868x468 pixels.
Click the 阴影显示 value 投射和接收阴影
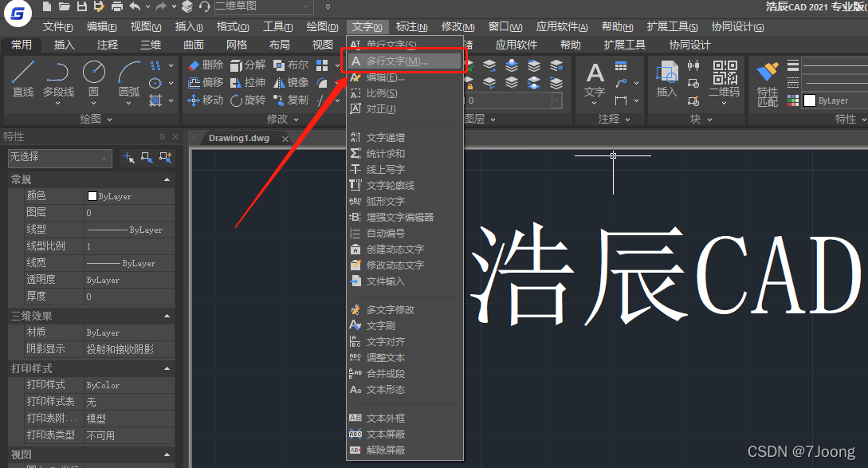129,349
